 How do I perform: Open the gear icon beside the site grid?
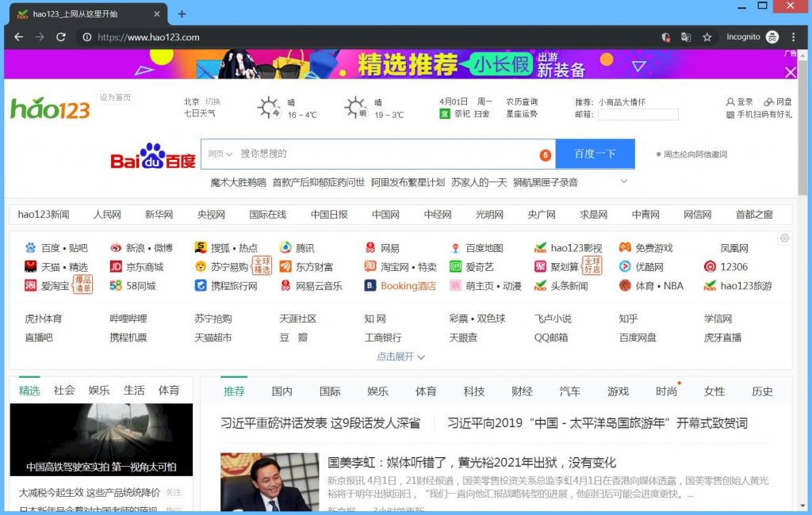[x=784, y=238]
